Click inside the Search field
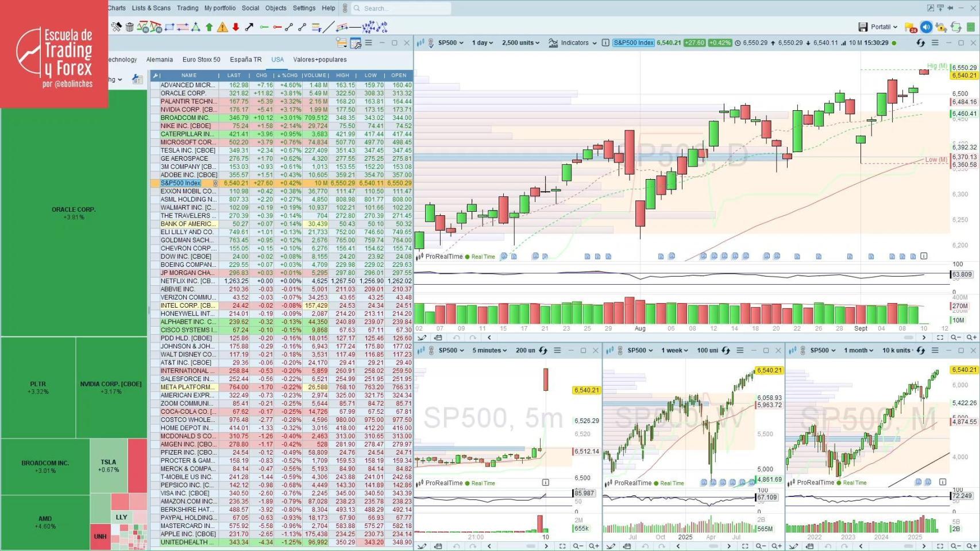 [x=402, y=8]
